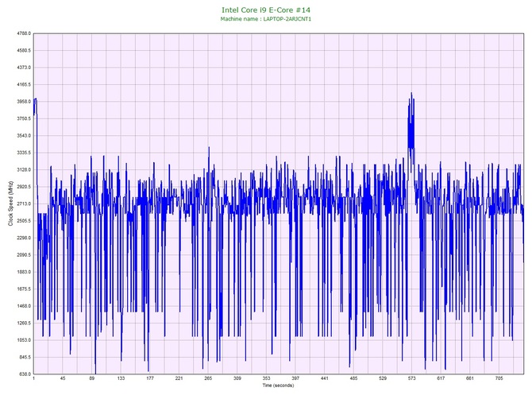Click the 4788.0 y-axis value
Screen dimensions: 532x399
[24, 33]
